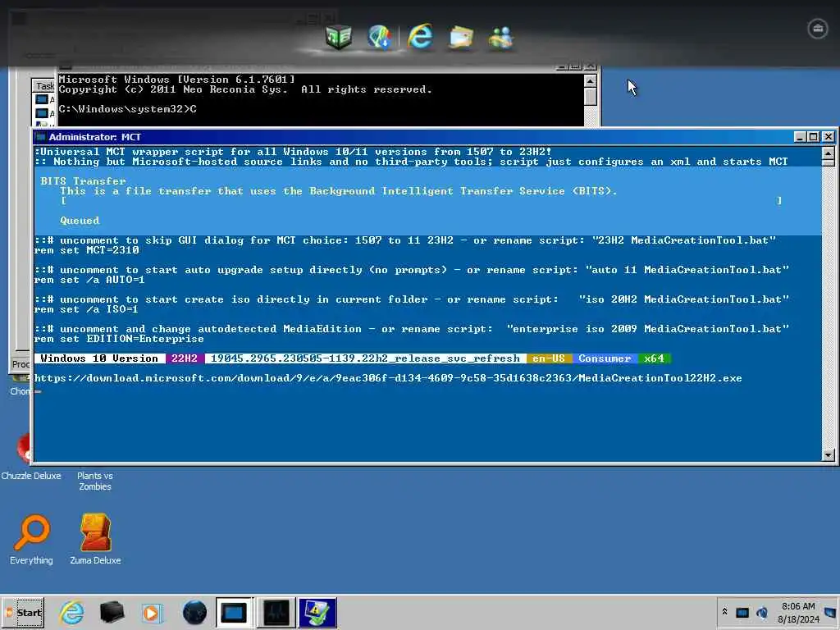Open the Everything search desktop icon

pos(32,539)
